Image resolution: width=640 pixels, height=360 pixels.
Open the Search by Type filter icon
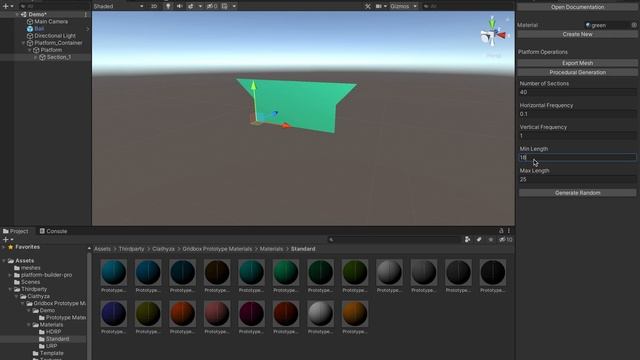coord(467,240)
